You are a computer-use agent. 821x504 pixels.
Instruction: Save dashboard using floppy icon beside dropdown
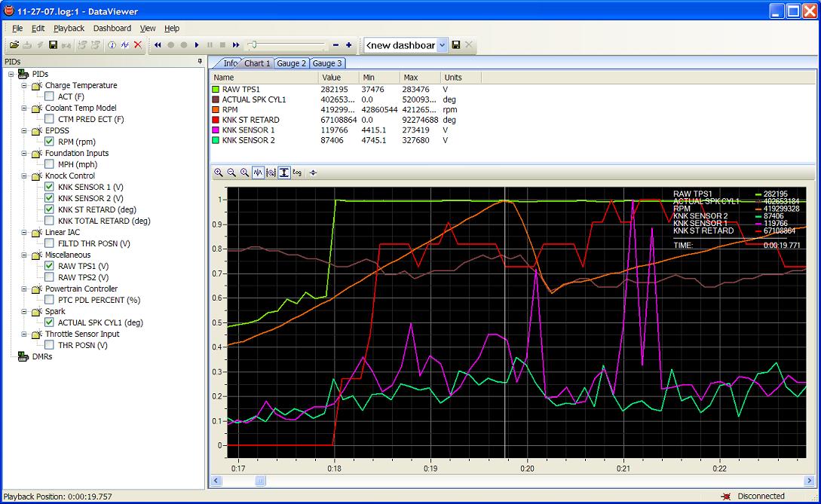[456, 45]
